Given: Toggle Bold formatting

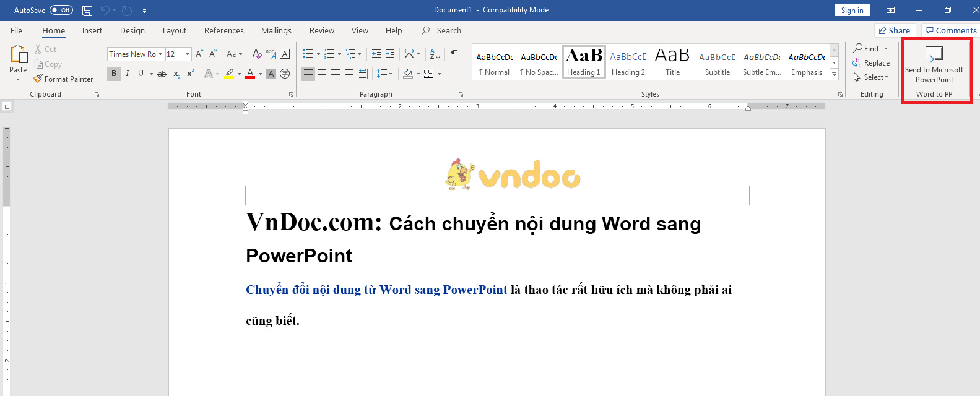Looking at the screenshot, I should tap(114, 74).
